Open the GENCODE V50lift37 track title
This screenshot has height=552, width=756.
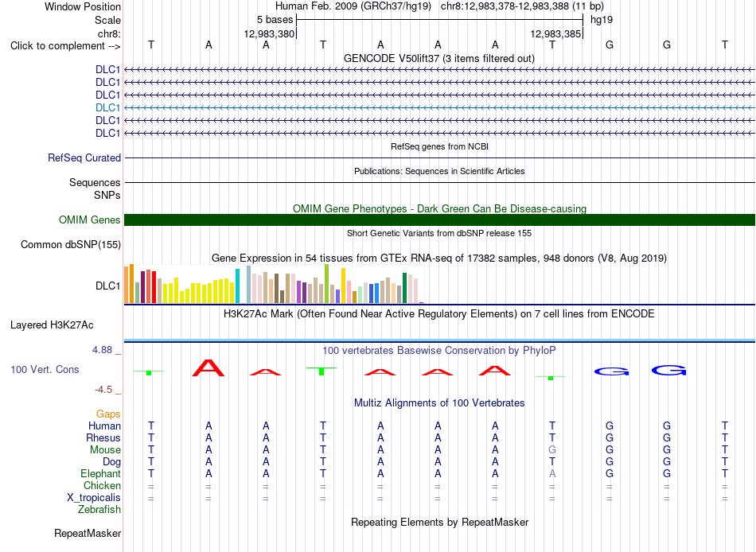(x=438, y=58)
